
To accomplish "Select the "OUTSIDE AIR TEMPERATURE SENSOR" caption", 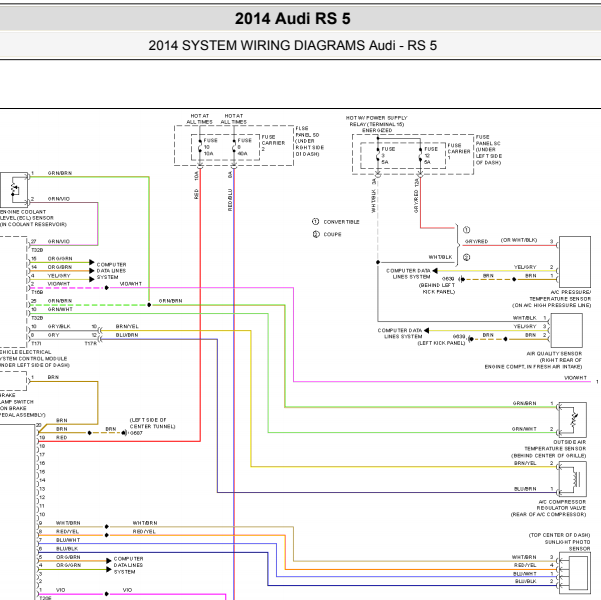I will (548, 449).
